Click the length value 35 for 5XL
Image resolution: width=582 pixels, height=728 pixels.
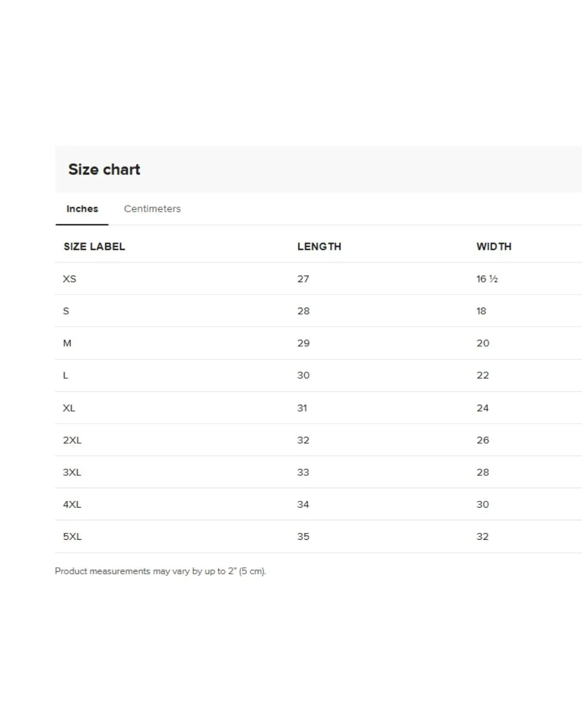coord(303,536)
